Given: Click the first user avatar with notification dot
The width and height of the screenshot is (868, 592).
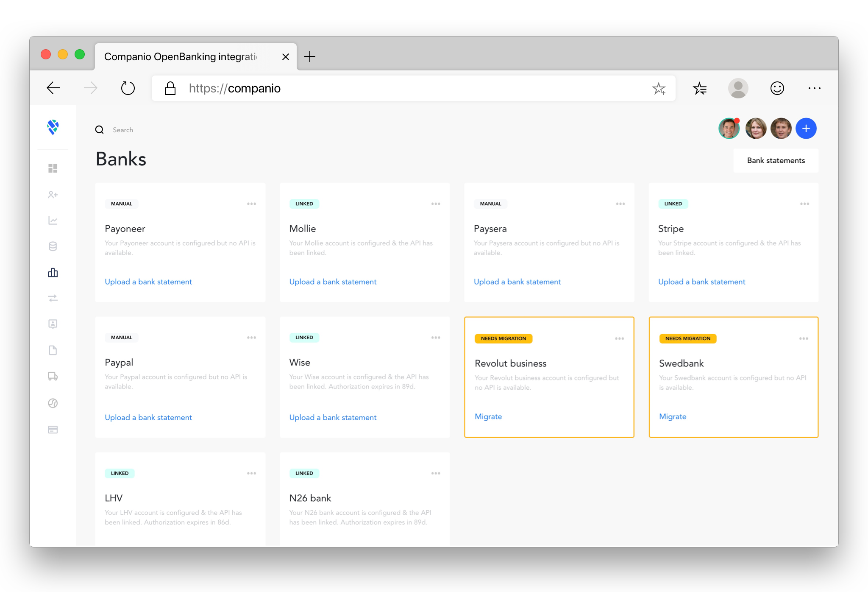Looking at the screenshot, I should tap(729, 128).
